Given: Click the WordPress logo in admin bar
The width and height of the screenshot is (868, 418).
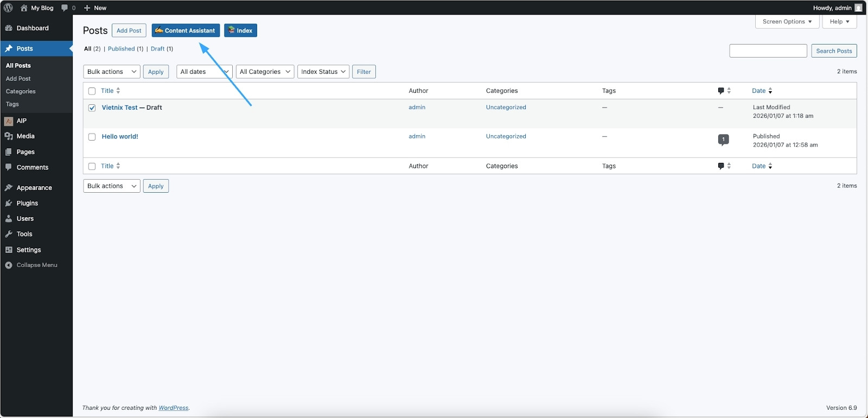Looking at the screenshot, I should coord(8,8).
